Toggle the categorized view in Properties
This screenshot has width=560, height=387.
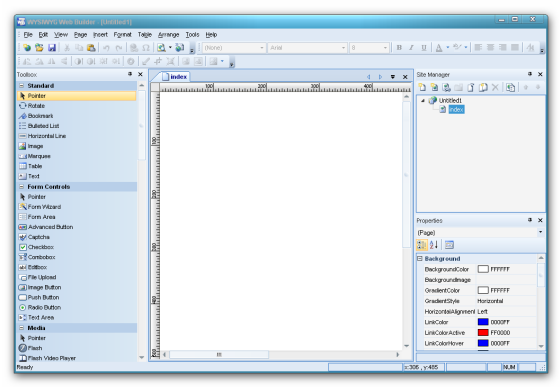[x=421, y=245]
